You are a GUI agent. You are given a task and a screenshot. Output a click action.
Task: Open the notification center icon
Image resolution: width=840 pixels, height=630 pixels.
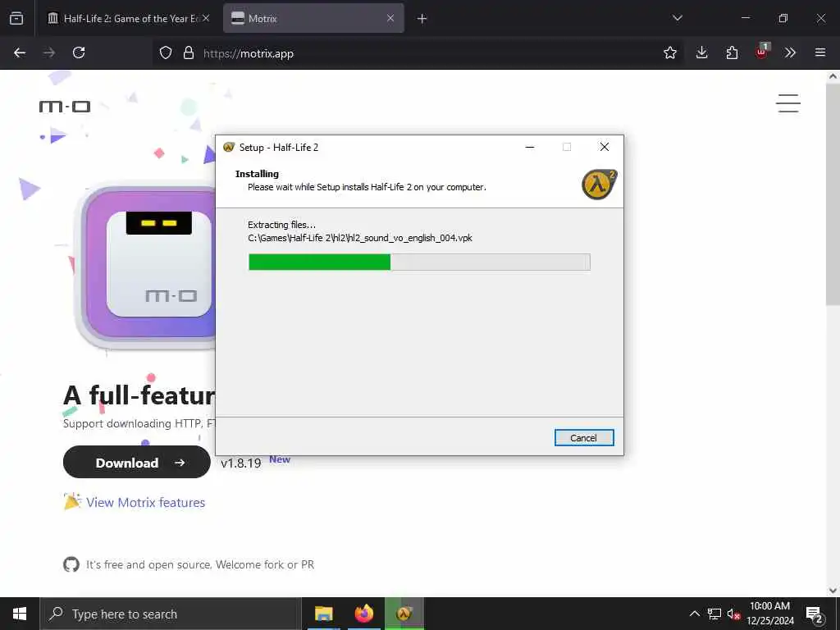[x=815, y=614]
